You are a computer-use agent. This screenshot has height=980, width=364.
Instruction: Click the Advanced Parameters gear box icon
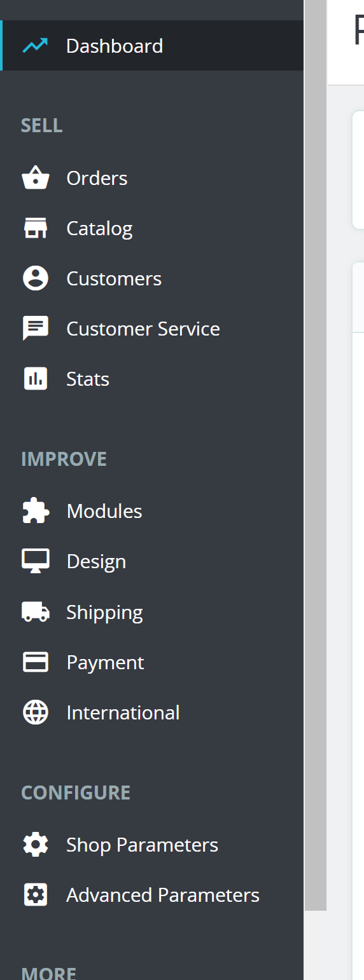[35, 895]
